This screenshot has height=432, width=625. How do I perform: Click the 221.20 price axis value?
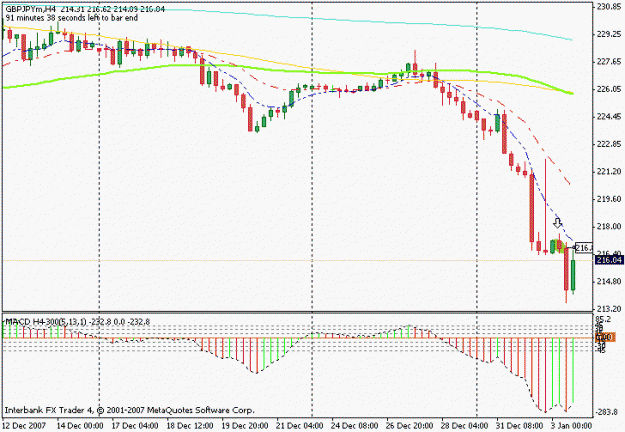(609, 171)
